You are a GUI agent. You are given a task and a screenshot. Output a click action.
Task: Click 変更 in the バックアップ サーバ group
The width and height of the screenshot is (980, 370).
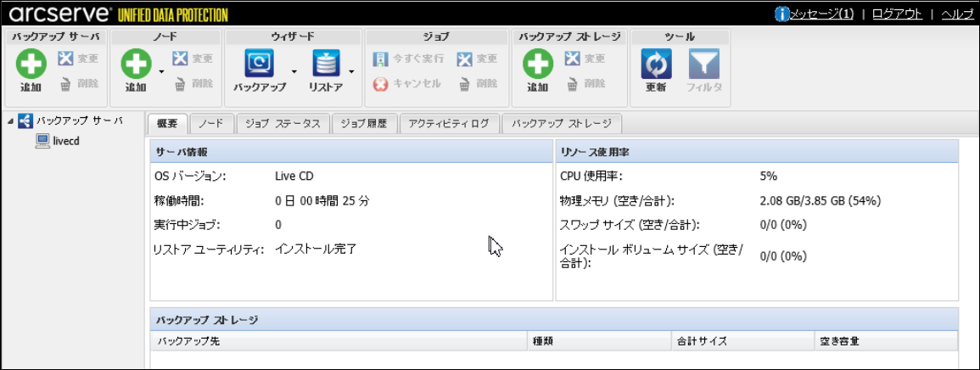pos(78,59)
